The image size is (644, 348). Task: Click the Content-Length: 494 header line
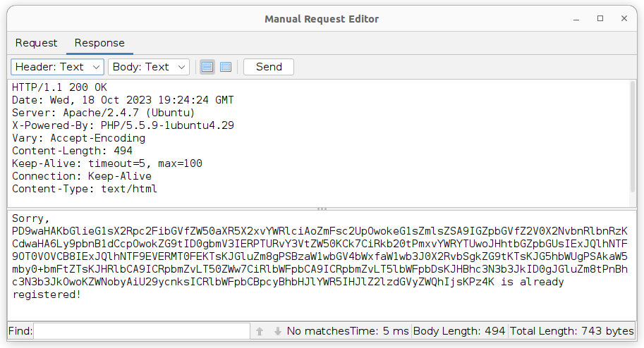coord(73,151)
